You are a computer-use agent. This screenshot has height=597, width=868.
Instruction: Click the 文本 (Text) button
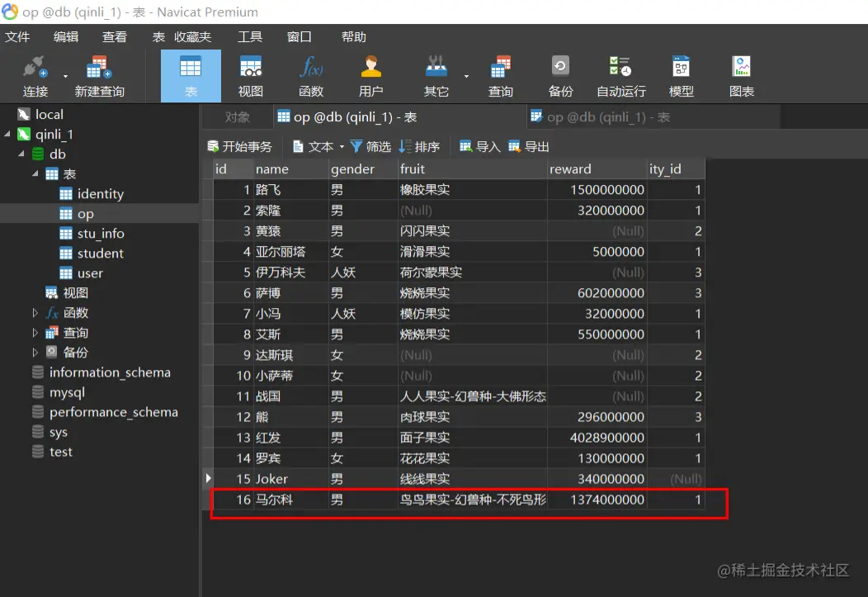tap(314, 146)
